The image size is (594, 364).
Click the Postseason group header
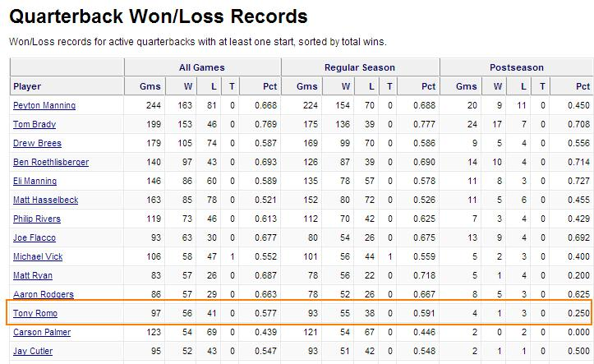(x=517, y=67)
